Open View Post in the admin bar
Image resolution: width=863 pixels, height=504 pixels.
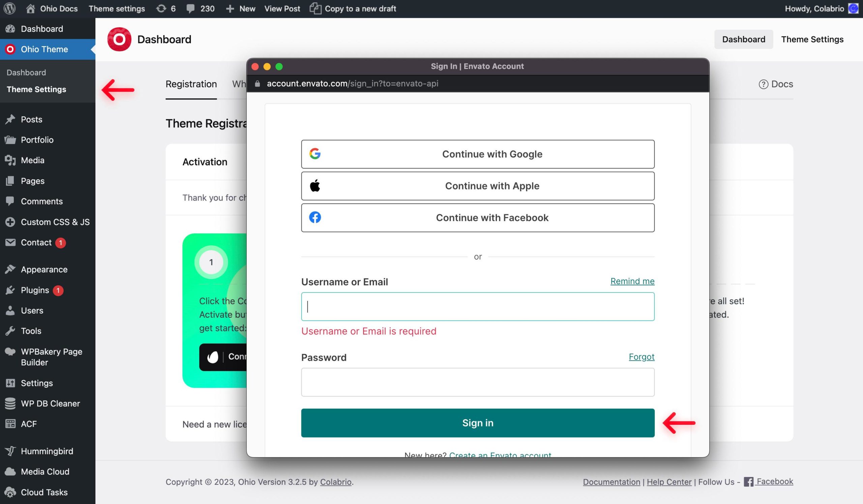282,8
